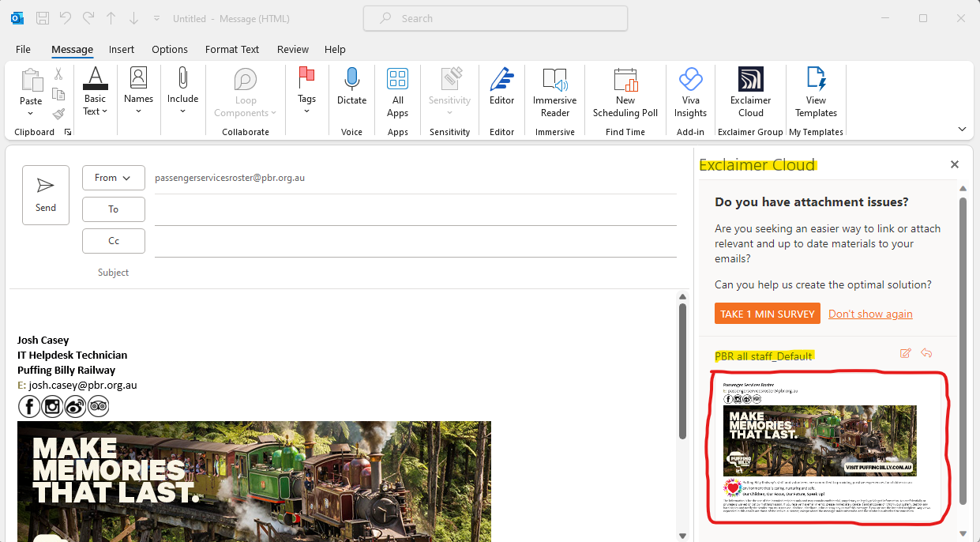This screenshot has height=542, width=980.
Task: Open the Format Text tab
Action: [x=232, y=49]
